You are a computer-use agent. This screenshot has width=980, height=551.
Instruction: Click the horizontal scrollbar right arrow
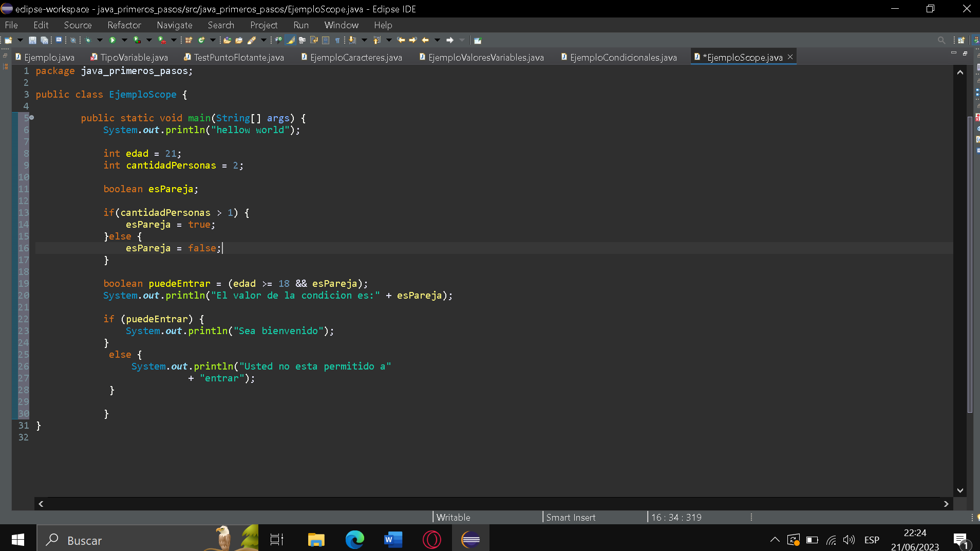coord(946,504)
